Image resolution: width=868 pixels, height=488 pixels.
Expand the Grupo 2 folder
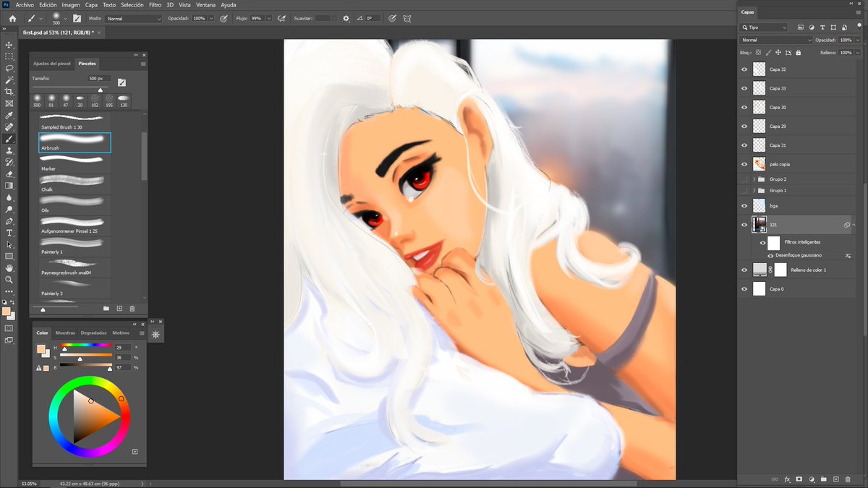pos(754,179)
